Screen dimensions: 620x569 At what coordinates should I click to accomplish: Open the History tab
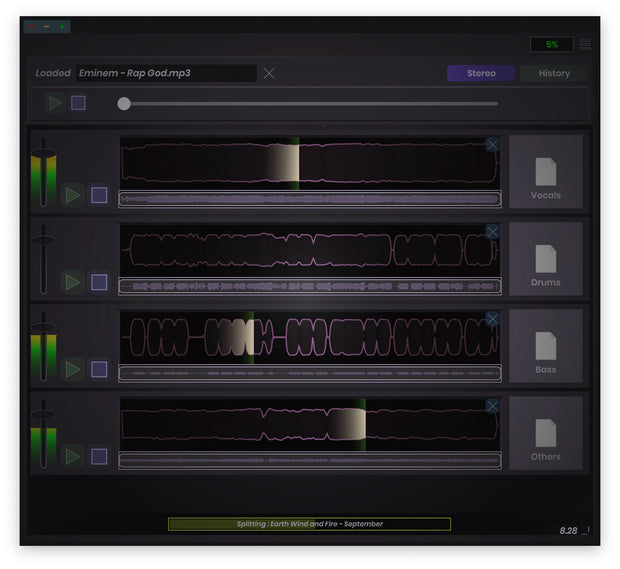554,73
